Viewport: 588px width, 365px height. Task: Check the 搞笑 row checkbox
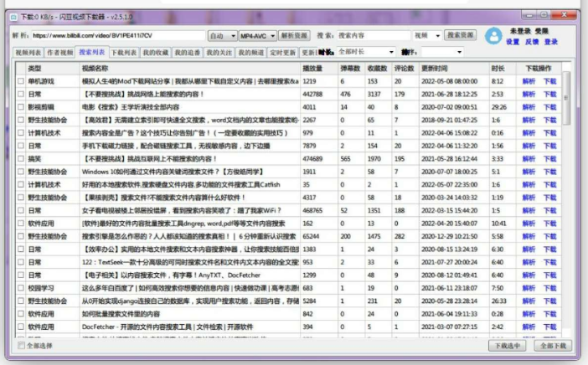point(21,158)
